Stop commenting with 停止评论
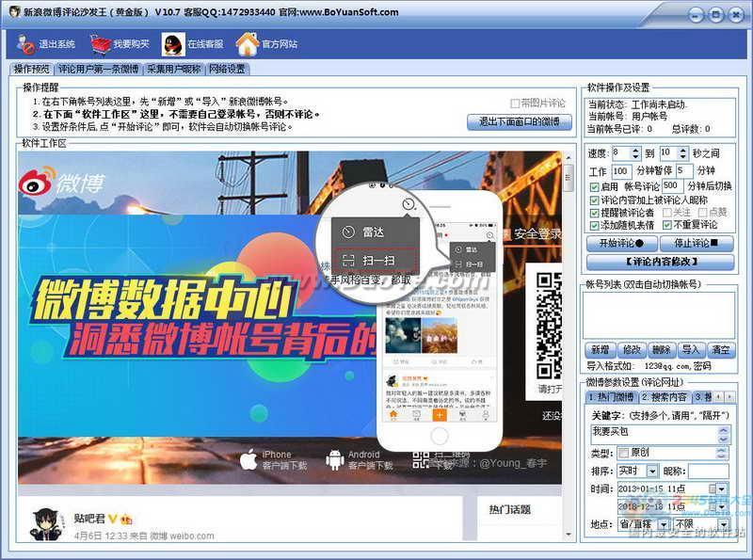753x560 pixels. 697,244
